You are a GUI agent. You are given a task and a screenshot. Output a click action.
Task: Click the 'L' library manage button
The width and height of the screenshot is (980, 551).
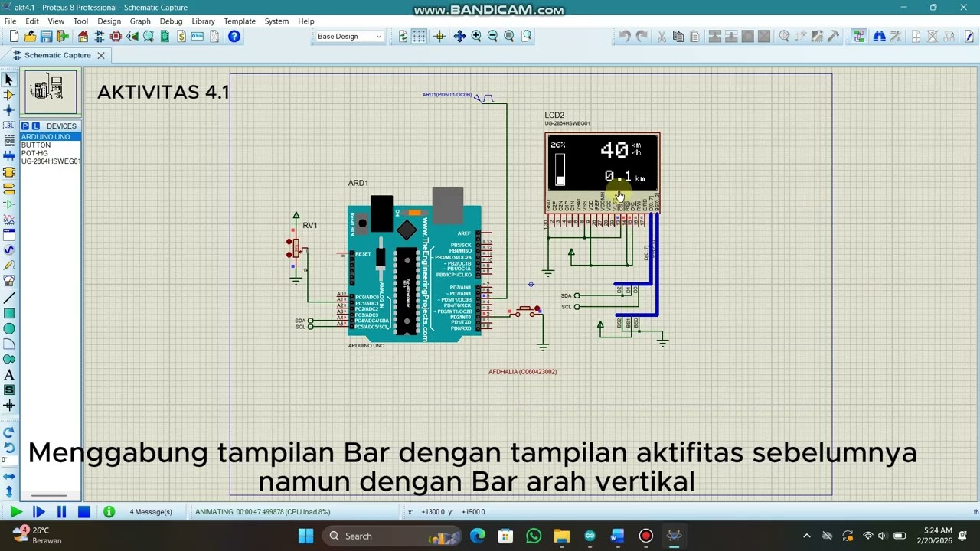(35, 126)
